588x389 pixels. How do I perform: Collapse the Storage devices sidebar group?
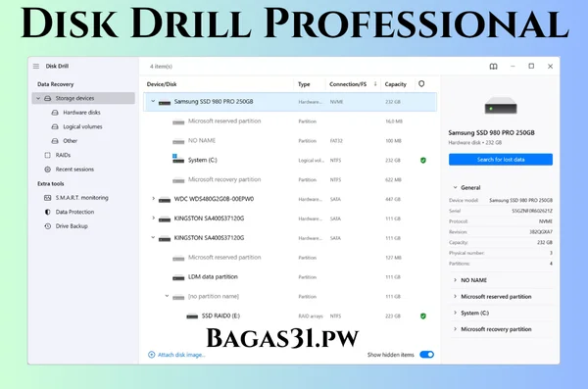click(38, 98)
